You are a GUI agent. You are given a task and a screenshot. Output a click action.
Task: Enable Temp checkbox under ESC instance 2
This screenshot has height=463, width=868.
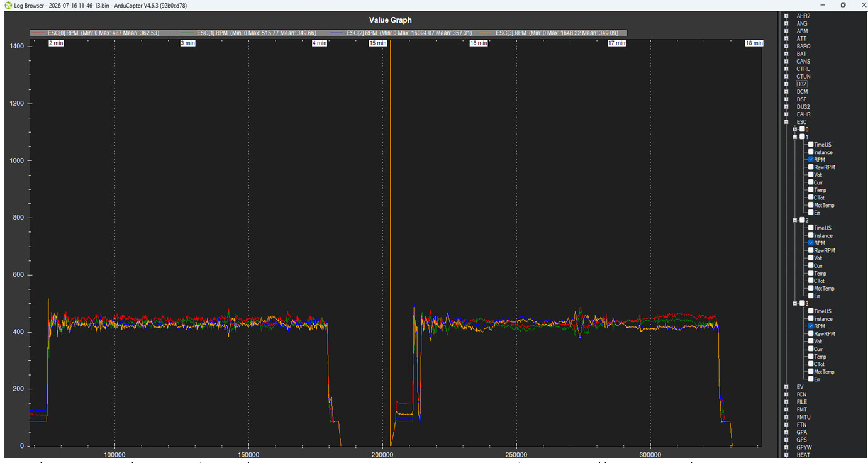coord(811,273)
